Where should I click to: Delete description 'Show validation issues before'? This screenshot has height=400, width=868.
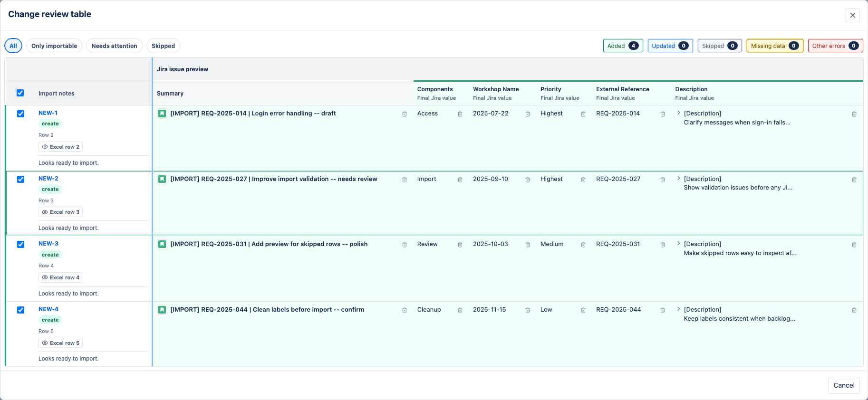pyautogui.click(x=854, y=180)
